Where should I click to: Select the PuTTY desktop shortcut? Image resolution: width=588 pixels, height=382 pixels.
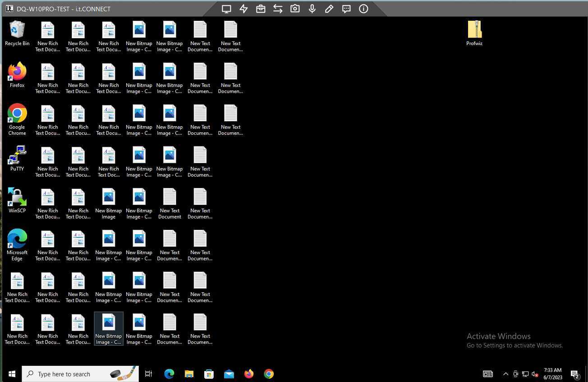pyautogui.click(x=17, y=159)
